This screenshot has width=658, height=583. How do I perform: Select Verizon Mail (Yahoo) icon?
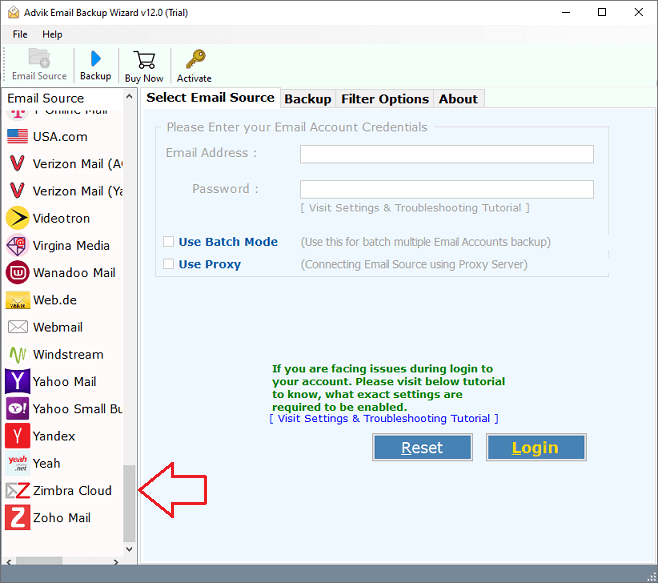tap(17, 191)
